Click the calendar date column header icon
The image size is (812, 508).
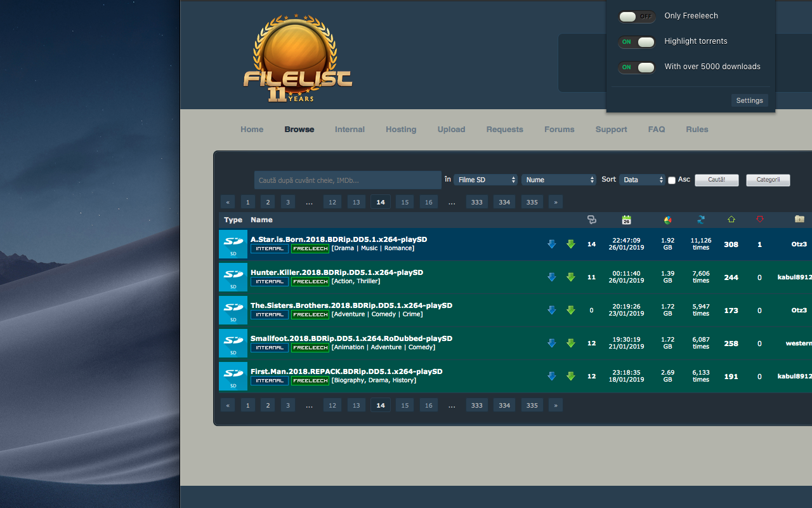click(x=626, y=220)
